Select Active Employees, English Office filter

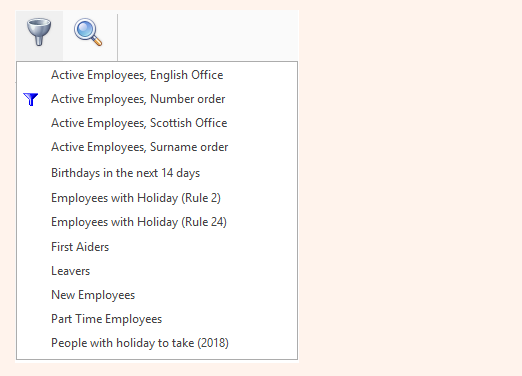click(137, 75)
